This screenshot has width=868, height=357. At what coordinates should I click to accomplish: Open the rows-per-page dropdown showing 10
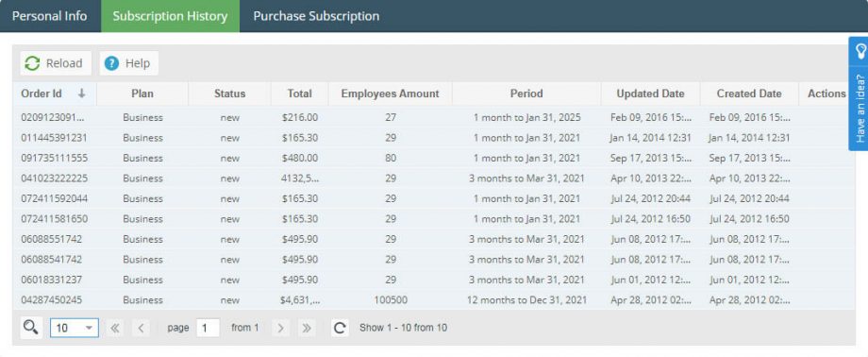(x=75, y=328)
